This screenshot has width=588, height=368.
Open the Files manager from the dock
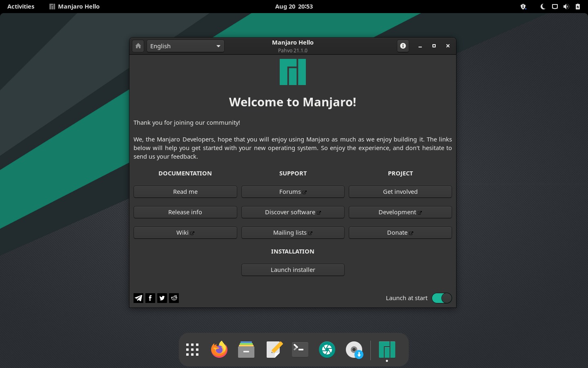246,350
